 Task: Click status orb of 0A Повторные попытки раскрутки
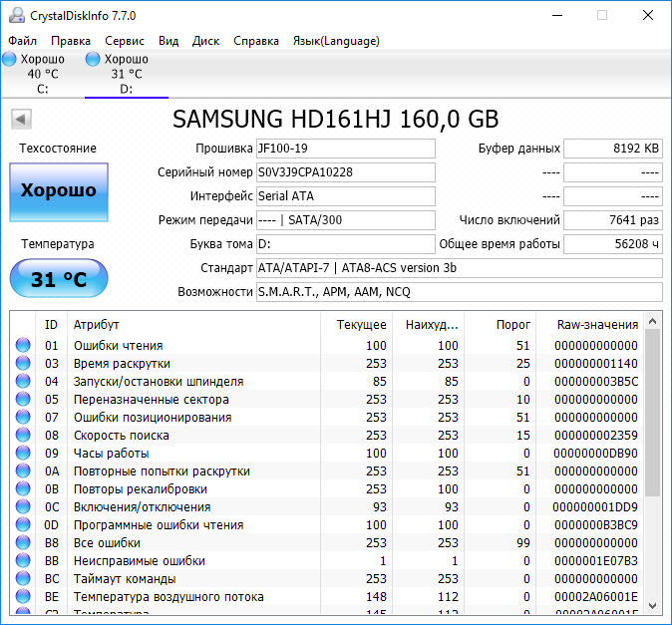23,470
